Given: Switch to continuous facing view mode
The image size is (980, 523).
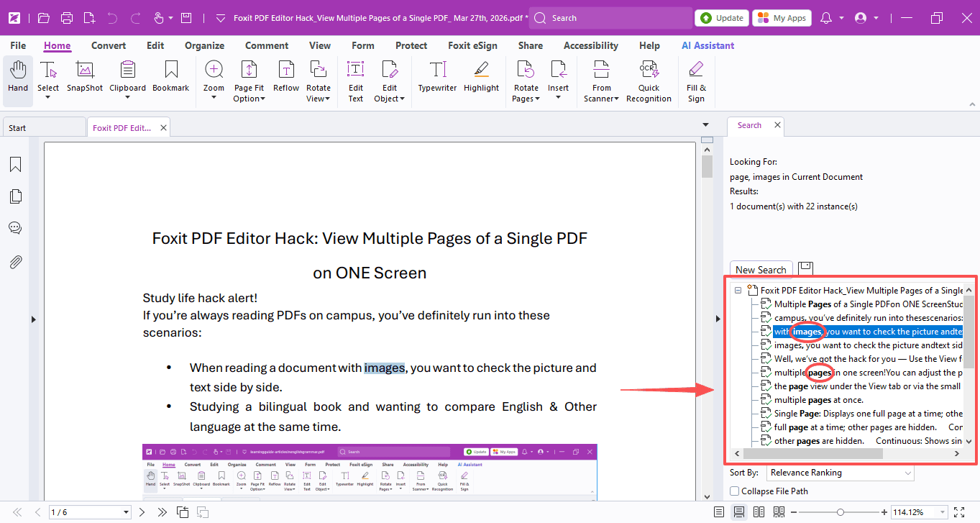Looking at the screenshot, I should click(779, 512).
